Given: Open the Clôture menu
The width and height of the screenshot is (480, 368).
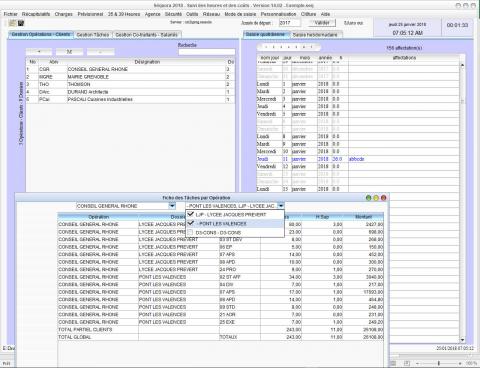Looking at the screenshot, I should click(308, 14).
